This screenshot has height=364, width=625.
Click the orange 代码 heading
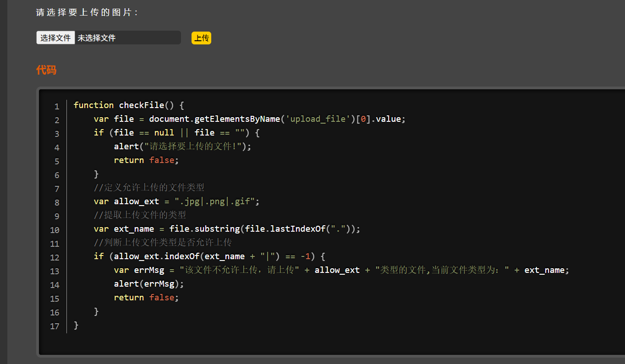coord(46,70)
